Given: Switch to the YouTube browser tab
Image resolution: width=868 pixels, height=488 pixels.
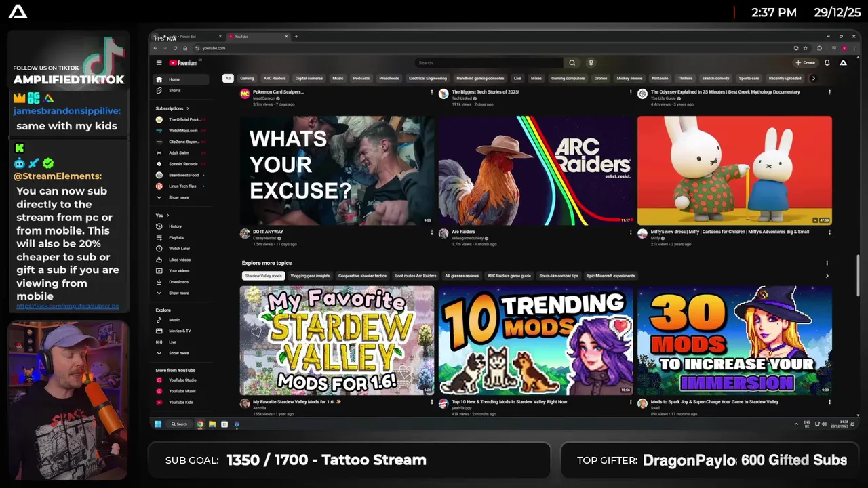Looking at the screenshot, I should 258,37.
